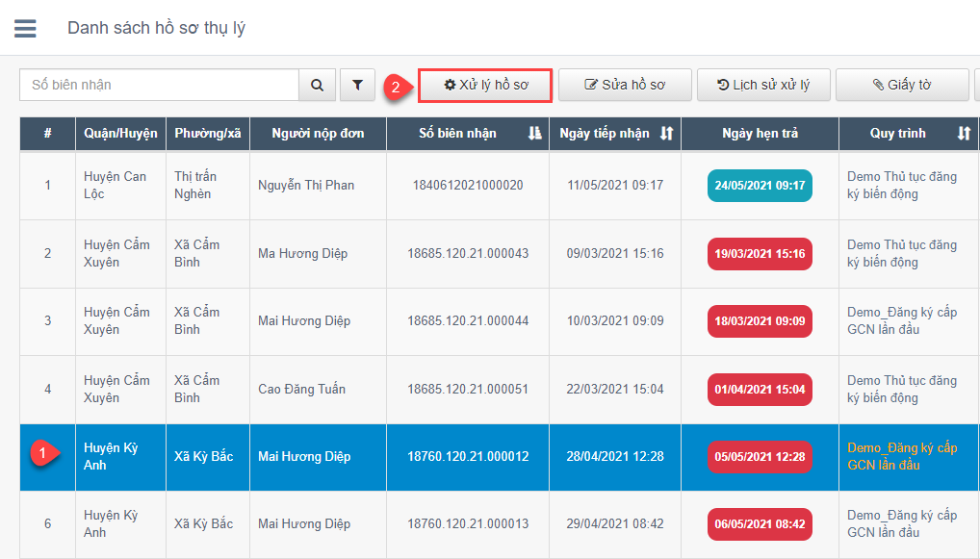
Task: Open Lịch sử xử lý history
Action: [763, 85]
